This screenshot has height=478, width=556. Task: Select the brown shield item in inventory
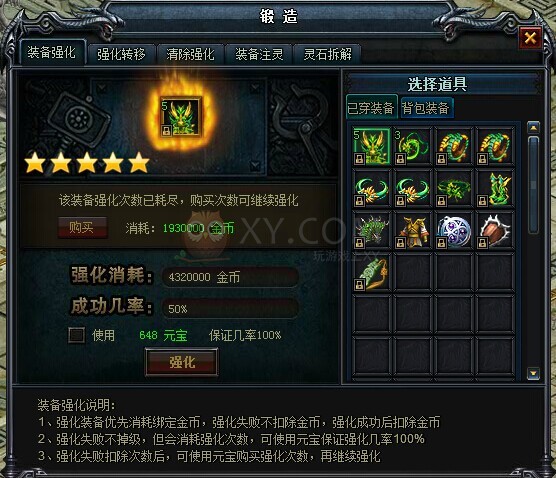click(495, 231)
